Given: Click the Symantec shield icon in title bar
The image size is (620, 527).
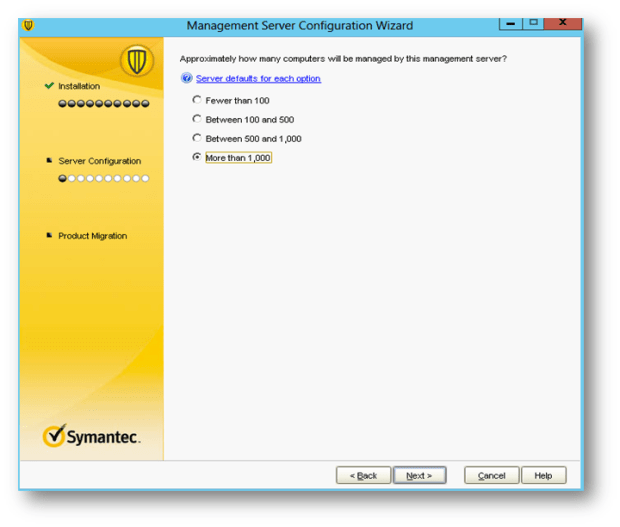Looking at the screenshot, I should (x=27, y=25).
